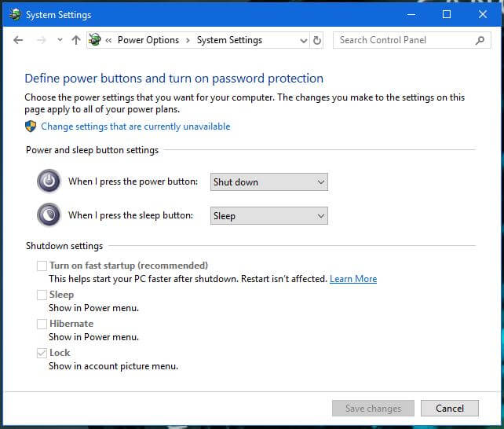The image size is (504, 429).
Task: Open the power button action dropdown
Action: coord(269,182)
